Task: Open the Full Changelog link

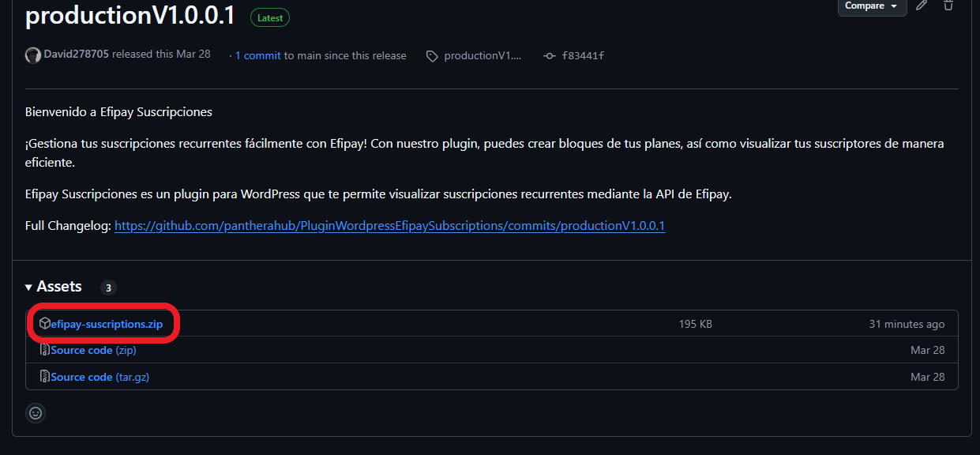Action: pyautogui.click(x=389, y=225)
